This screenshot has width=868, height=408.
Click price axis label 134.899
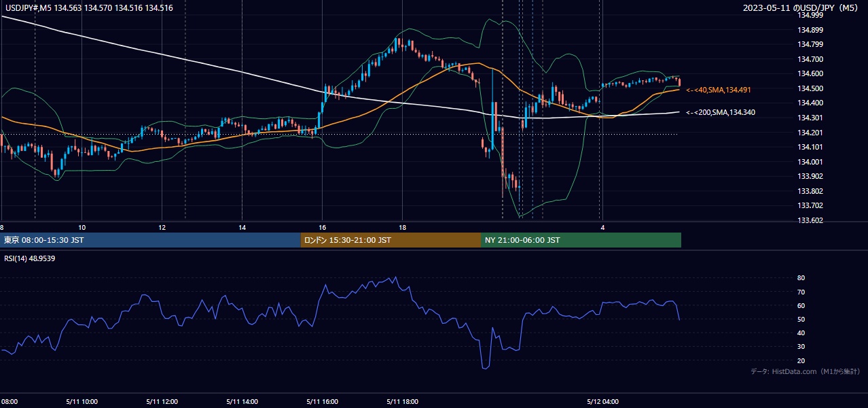click(809, 30)
